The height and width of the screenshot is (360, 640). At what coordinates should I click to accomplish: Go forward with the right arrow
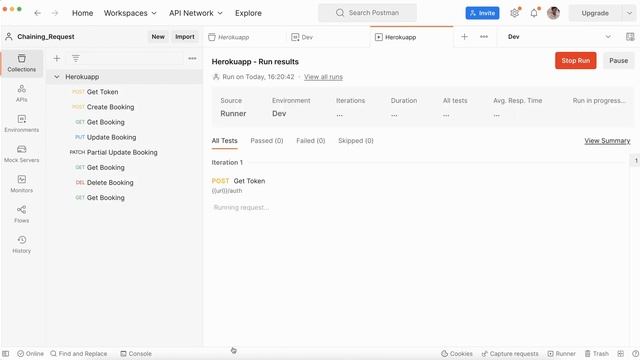click(x=55, y=13)
